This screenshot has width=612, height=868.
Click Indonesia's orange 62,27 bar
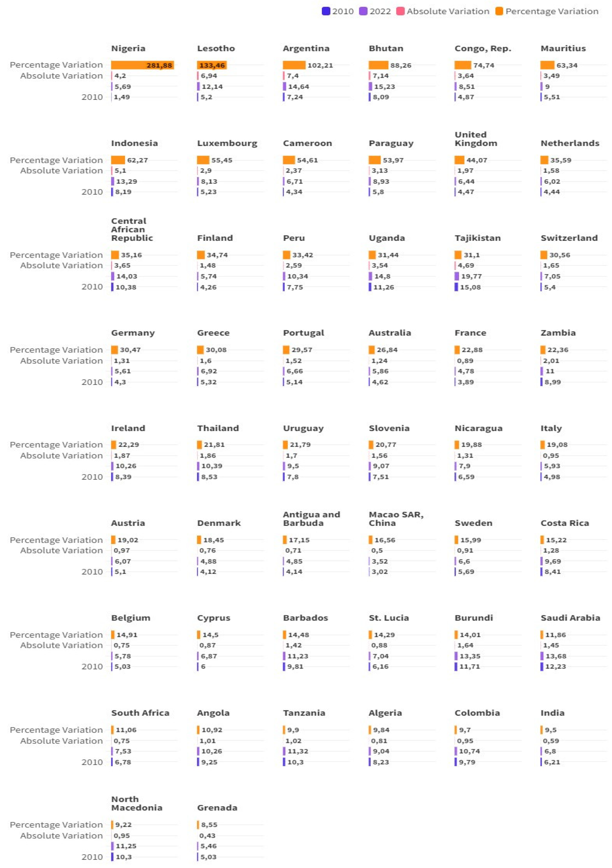click(x=118, y=160)
